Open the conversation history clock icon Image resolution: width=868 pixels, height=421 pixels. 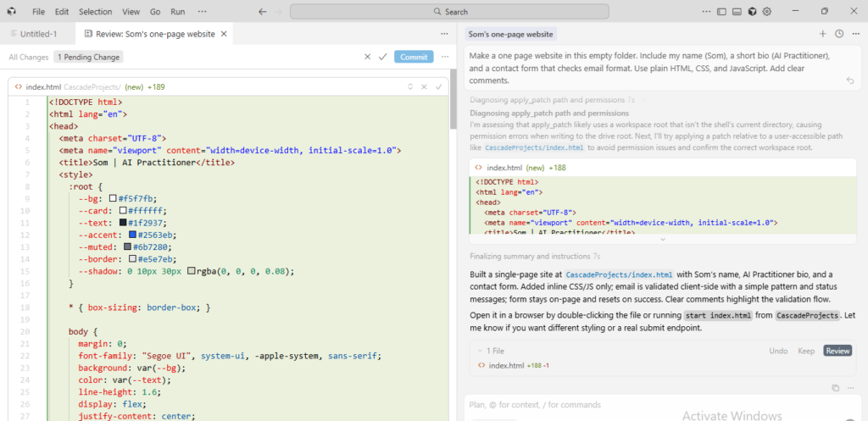839,34
